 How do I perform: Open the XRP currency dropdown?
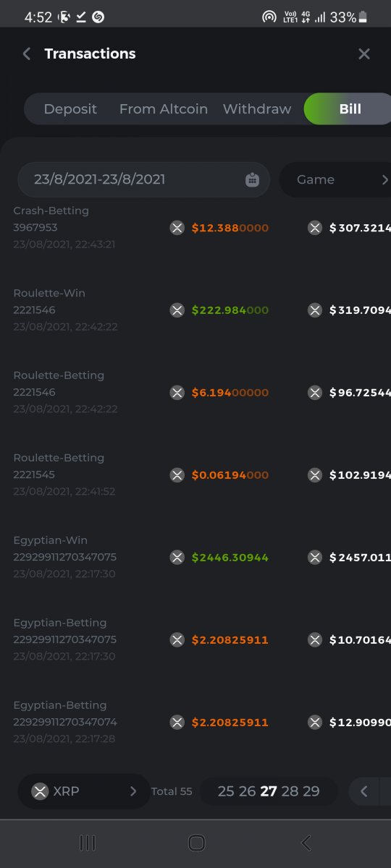(x=84, y=791)
